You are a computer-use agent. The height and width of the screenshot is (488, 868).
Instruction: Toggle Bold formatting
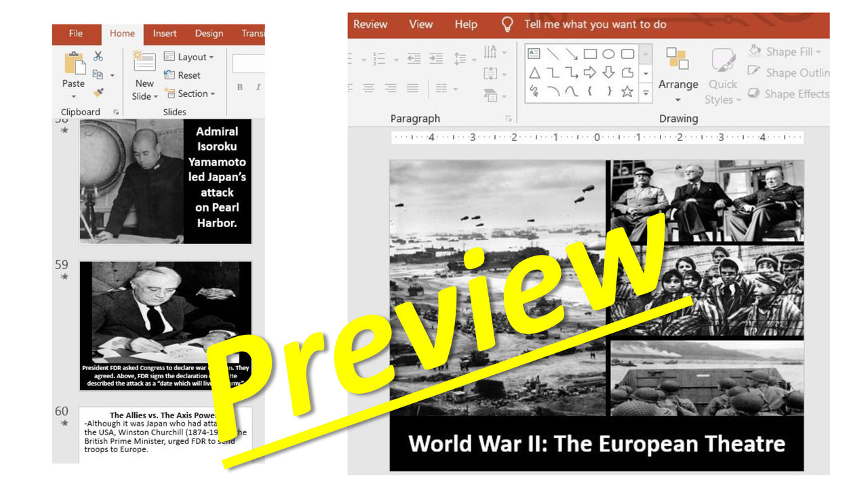(239, 87)
